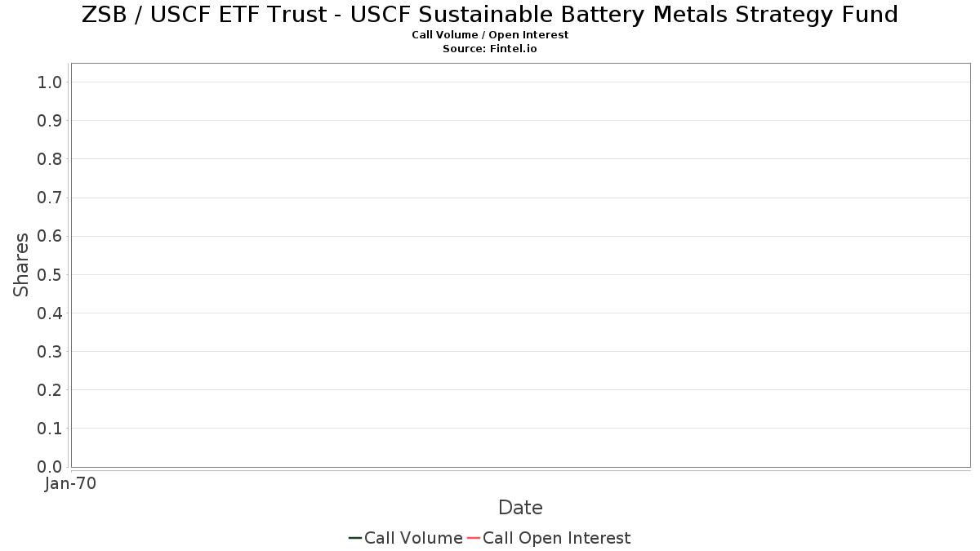Click the Date x-axis label

tap(520, 508)
